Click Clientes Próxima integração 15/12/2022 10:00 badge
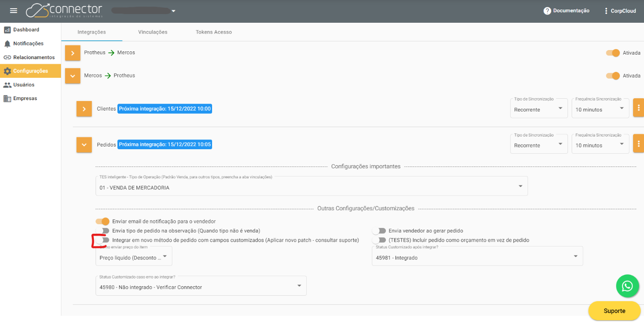Image resolution: width=644 pixels, height=323 pixels. coord(165,109)
